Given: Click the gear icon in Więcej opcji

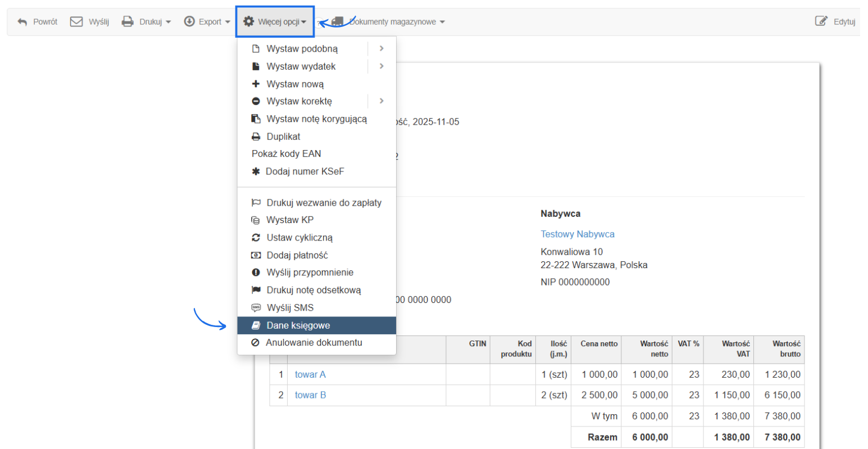Looking at the screenshot, I should 248,22.
